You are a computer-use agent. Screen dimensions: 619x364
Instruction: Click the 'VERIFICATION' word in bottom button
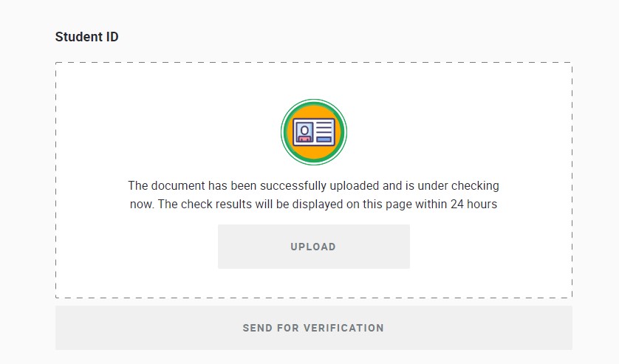(x=343, y=328)
